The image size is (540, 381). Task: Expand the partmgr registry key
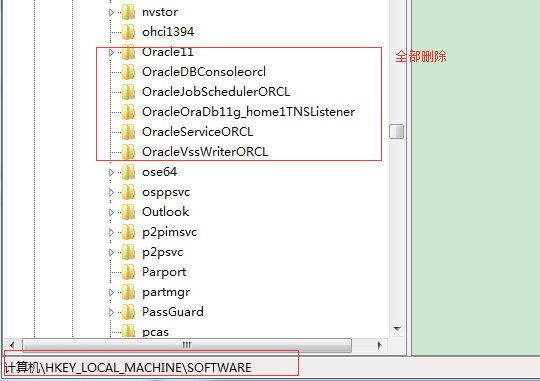(x=111, y=292)
